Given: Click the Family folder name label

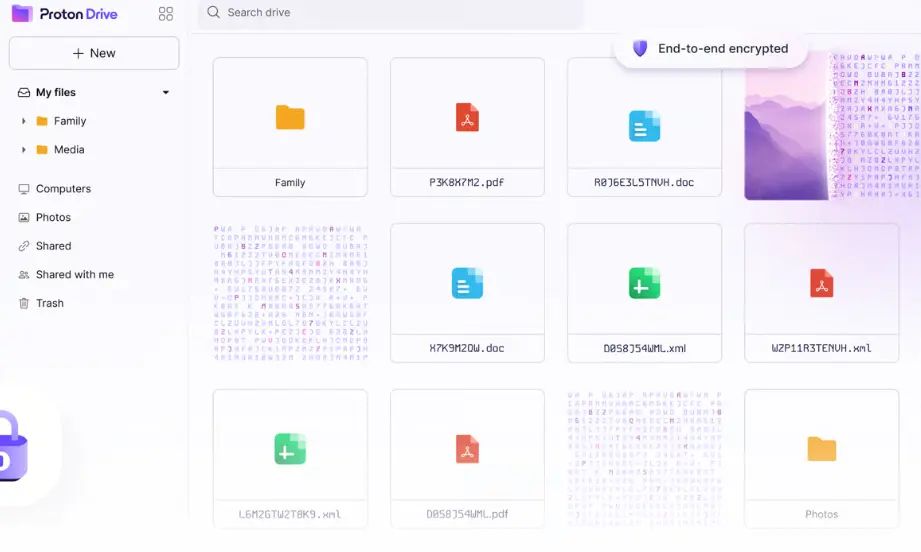Looking at the screenshot, I should pyautogui.click(x=290, y=183).
